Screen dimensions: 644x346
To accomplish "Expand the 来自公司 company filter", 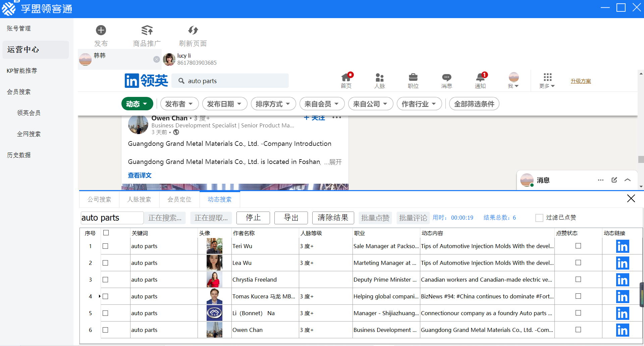I will (x=370, y=104).
